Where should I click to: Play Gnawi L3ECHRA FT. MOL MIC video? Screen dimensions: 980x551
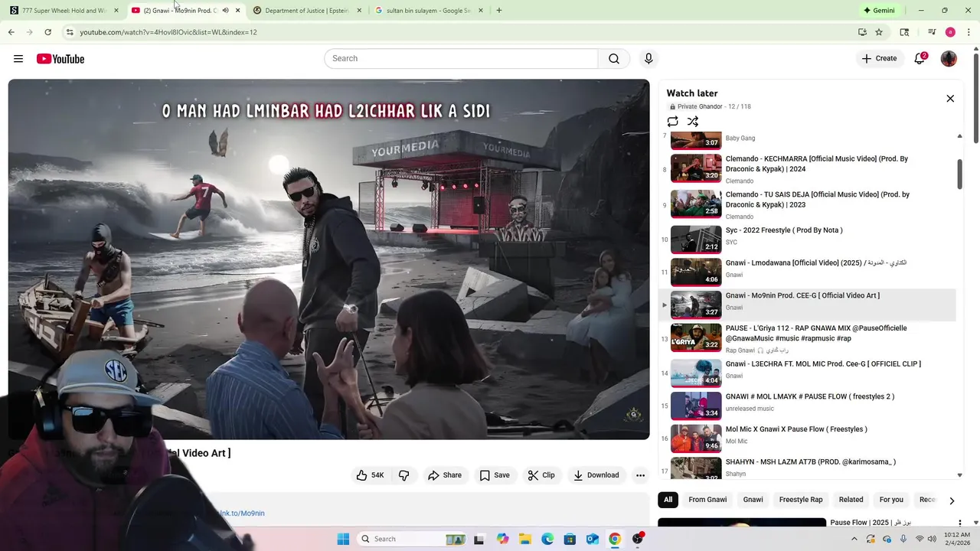[x=808, y=373]
